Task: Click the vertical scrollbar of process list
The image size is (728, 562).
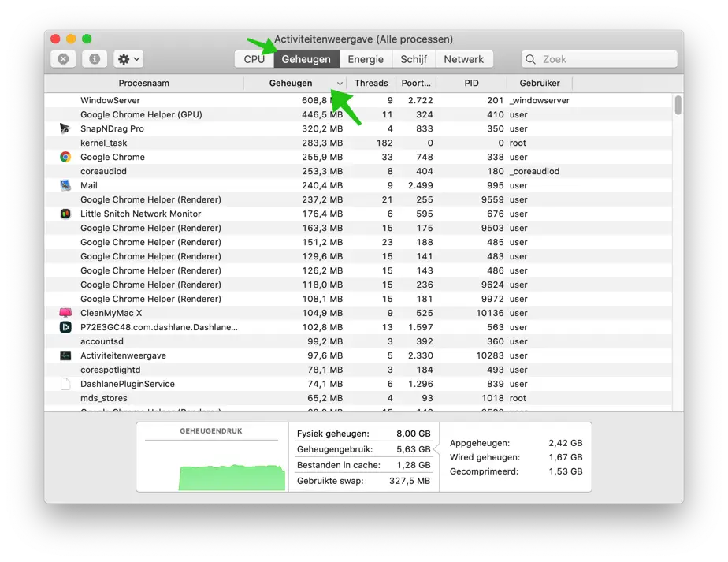Action: pos(678,105)
